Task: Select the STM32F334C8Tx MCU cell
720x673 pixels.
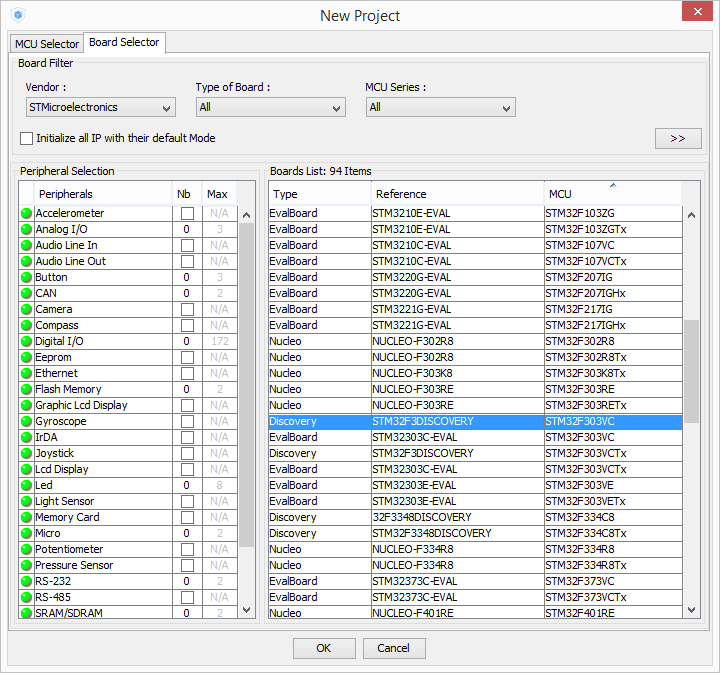Action: coord(613,533)
